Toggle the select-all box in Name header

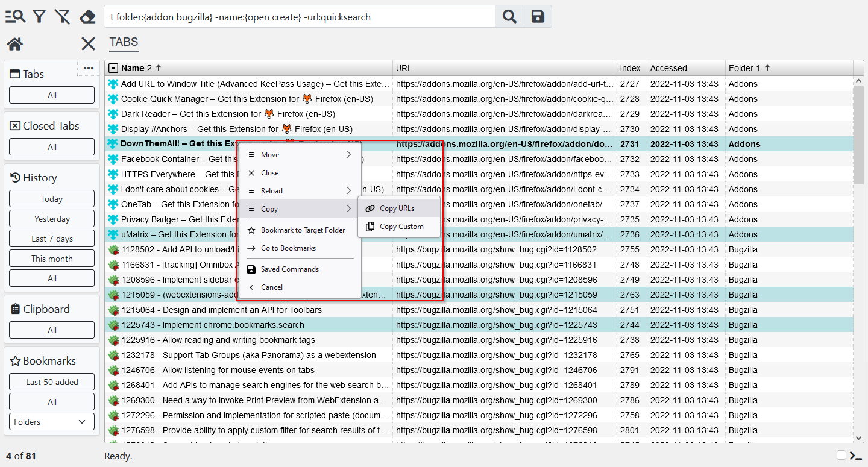(x=113, y=68)
